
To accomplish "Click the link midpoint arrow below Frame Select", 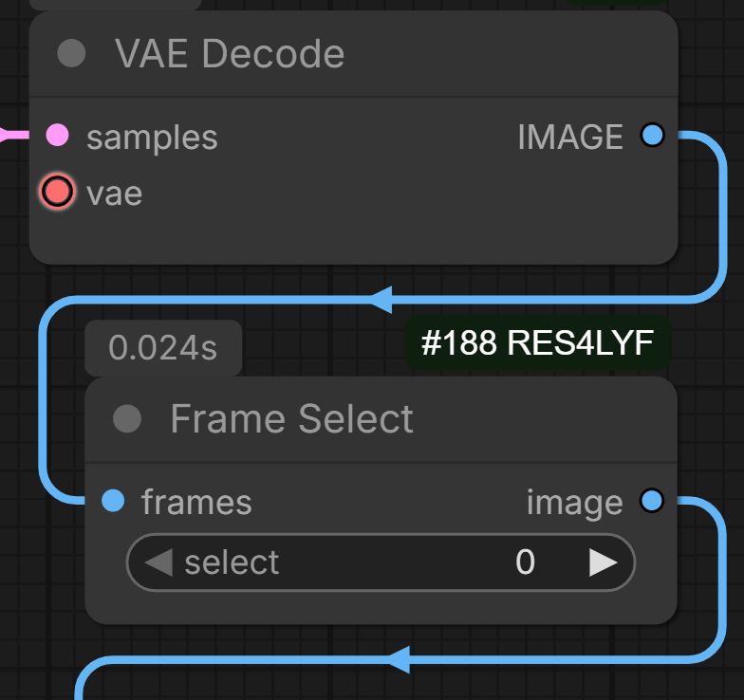I will (399, 659).
